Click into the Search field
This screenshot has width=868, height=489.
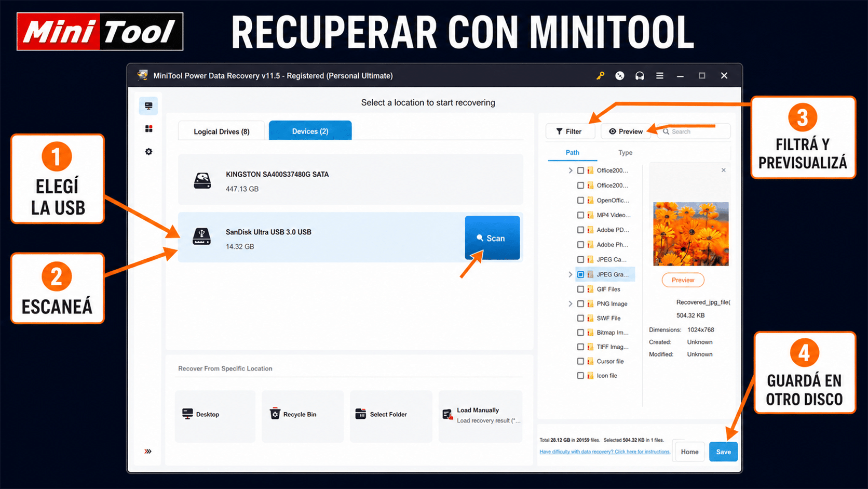click(694, 131)
